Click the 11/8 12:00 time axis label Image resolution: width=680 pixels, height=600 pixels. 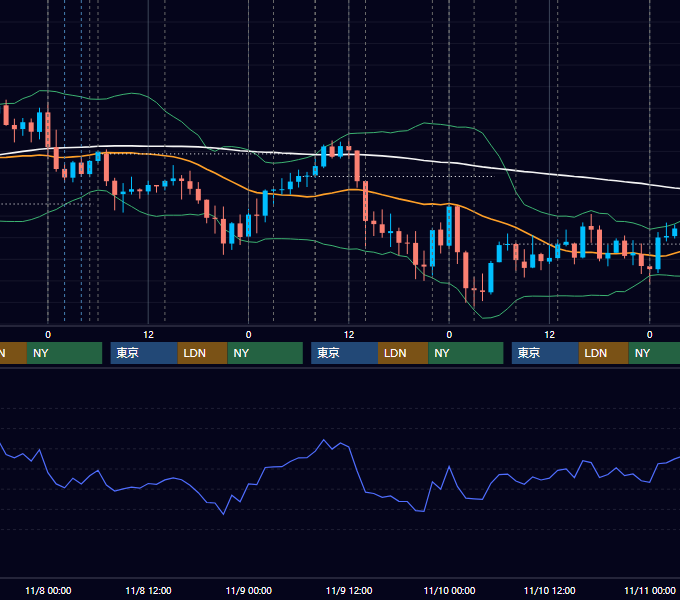point(148,590)
